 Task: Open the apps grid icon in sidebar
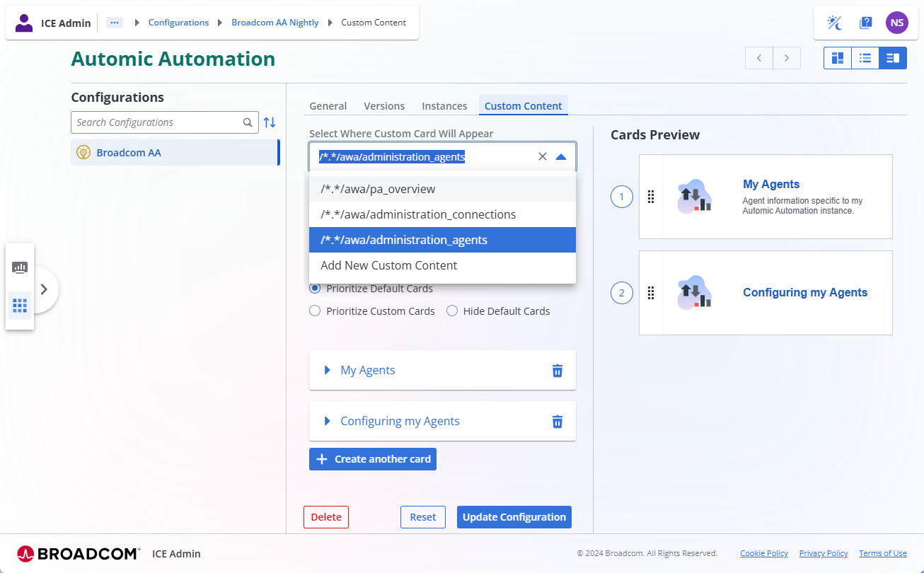coord(20,306)
